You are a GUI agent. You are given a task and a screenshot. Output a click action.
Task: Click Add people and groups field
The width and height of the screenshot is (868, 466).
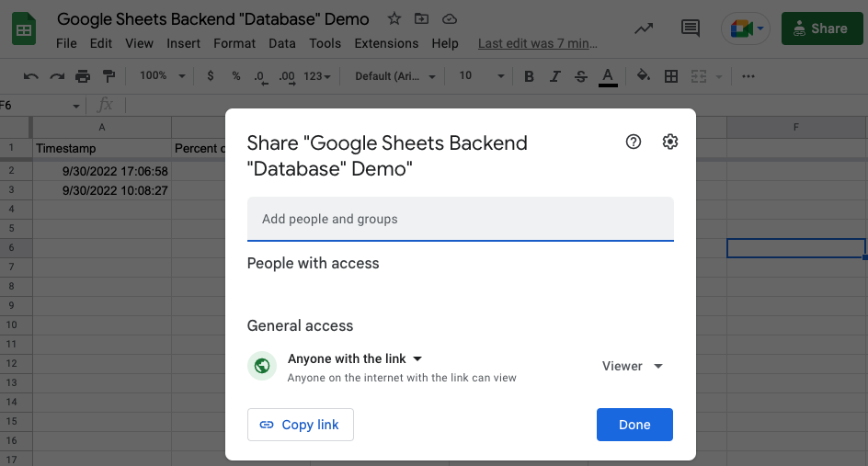click(461, 219)
